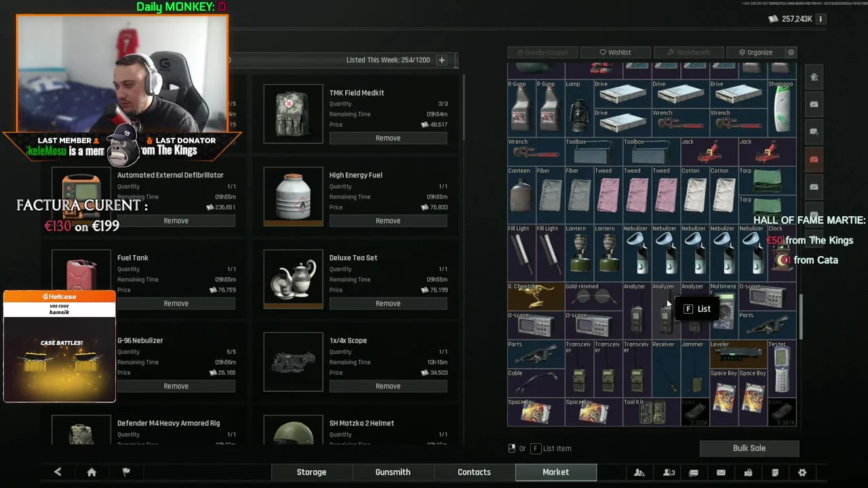Remove the TMK Field Medkit listing
The height and width of the screenshot is (488, 868).
point(388,138)
